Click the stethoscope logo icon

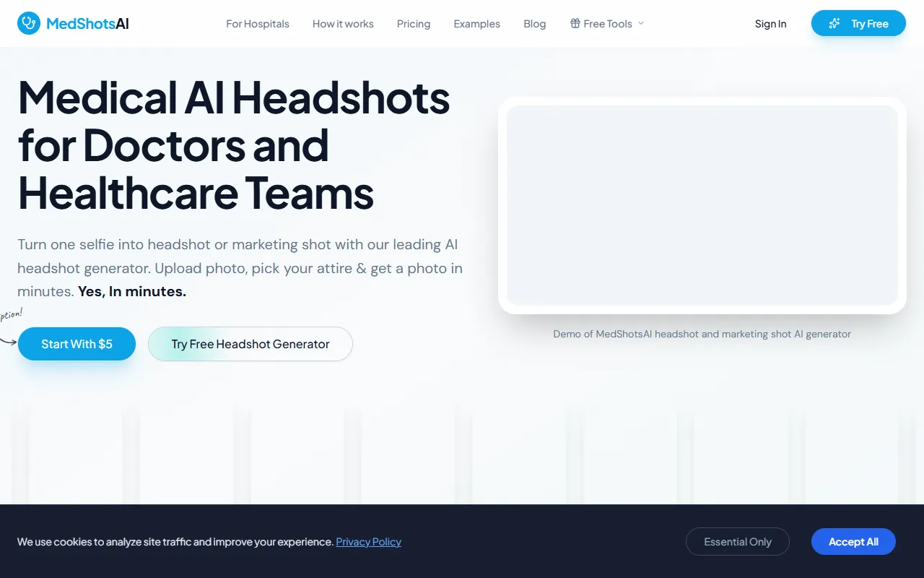tap(29, 23)
